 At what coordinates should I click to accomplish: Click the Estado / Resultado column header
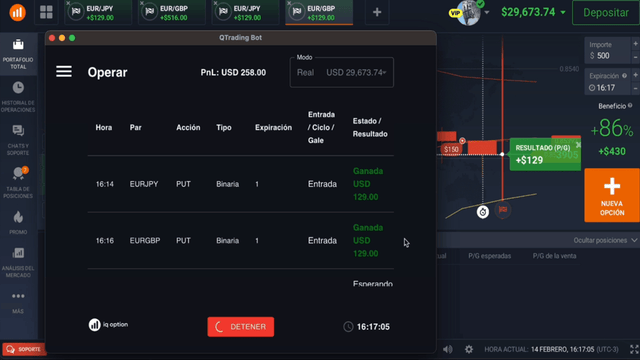point(370,127)
